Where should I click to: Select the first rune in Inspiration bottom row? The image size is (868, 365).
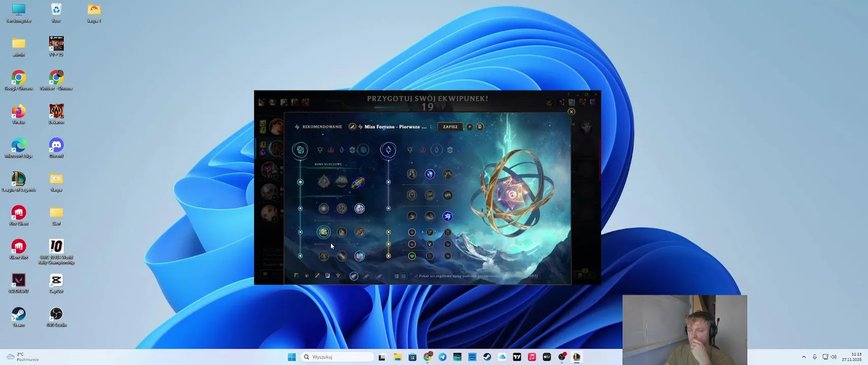(x=324, y=256)
